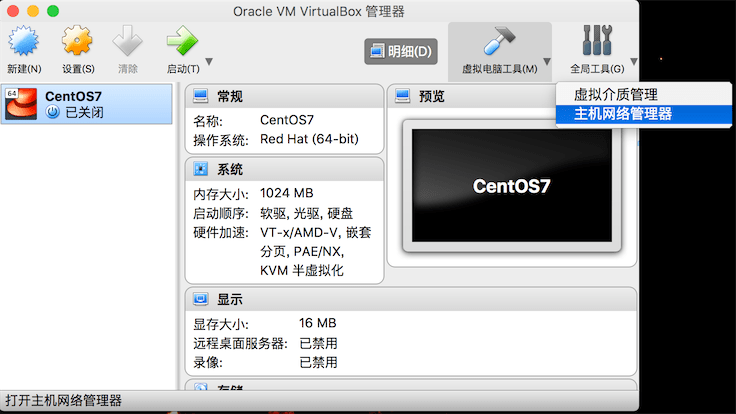Click the 录像 已禁用 value

(318, 362)
